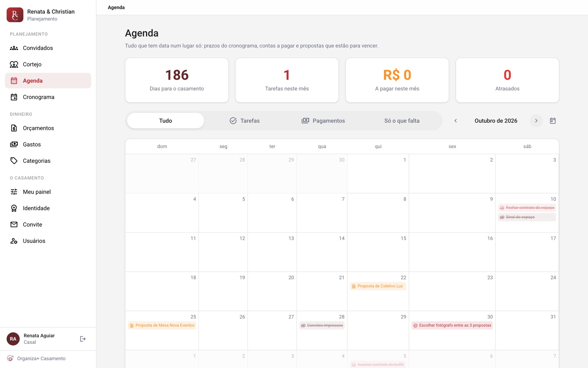Select day 31 in the calendar

tap(527, 330)
